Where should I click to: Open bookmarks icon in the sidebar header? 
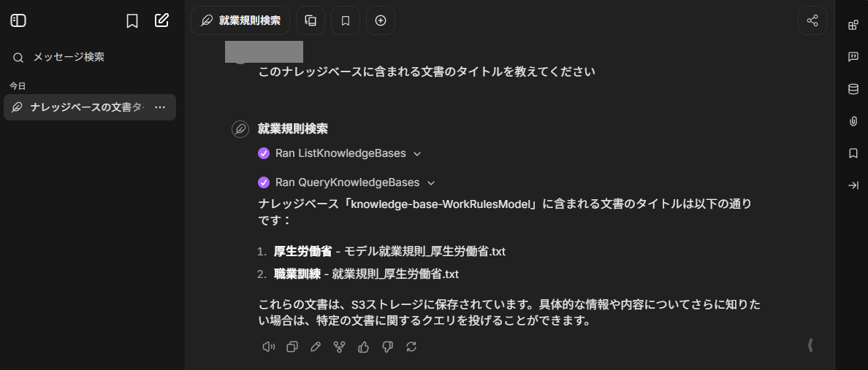point(132,20)
